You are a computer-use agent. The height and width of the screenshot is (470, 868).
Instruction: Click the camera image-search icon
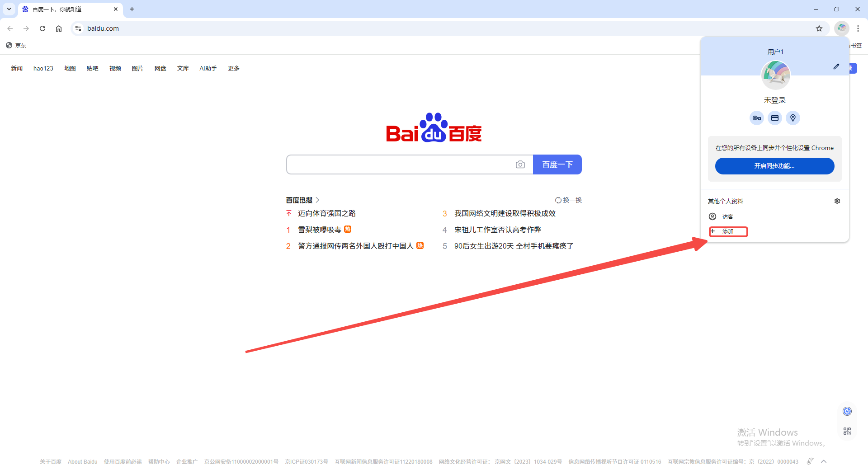pyautogui.click(x=520, y=164)
